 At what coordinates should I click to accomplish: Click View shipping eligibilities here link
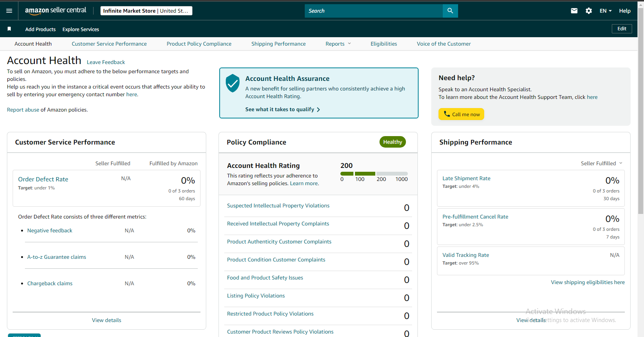pos(588,282)
